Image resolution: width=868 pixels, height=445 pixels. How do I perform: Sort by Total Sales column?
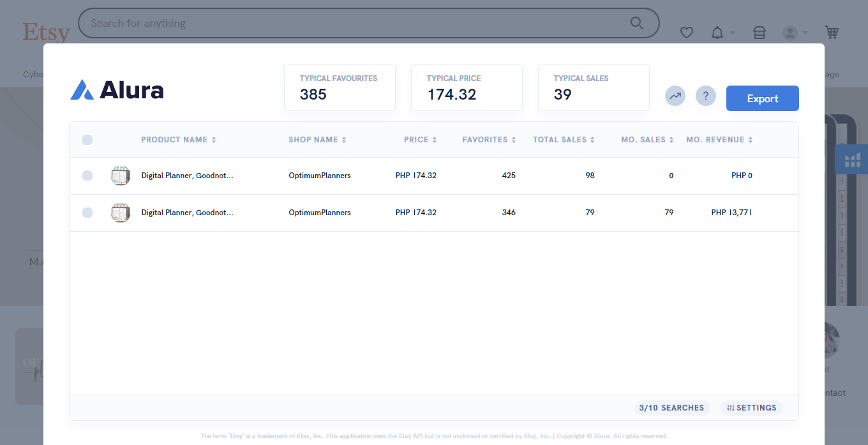pyautogui.click(x=564, y=140)
